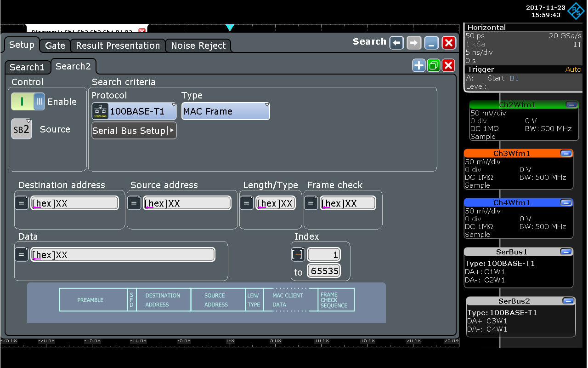Open the Type dropdown showing MAC Frame
Screen dimensions: 588x368
225,110
